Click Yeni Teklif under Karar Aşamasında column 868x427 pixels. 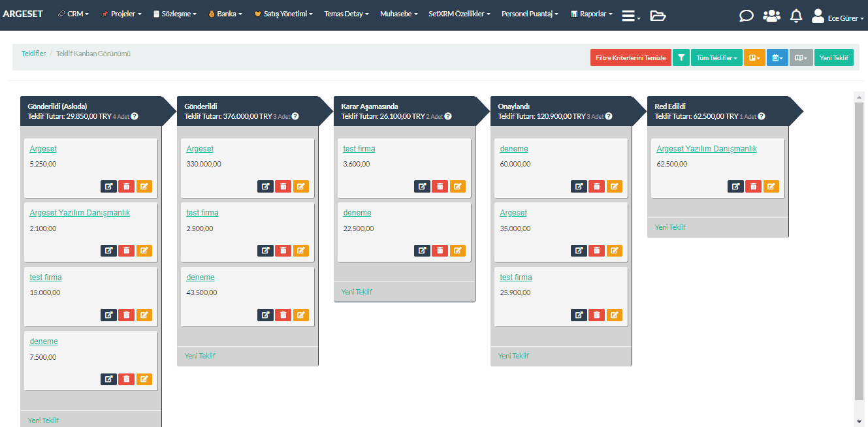pyautogui.click(x=357, y=292)
